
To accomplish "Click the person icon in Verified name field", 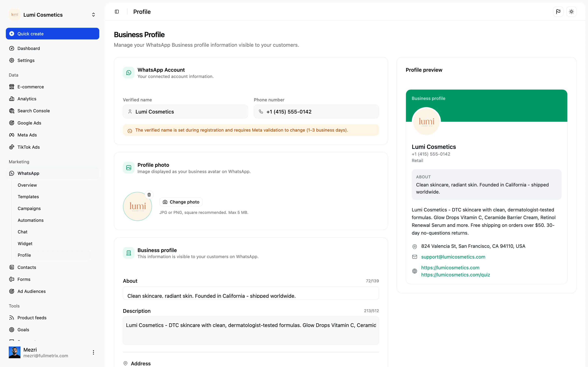I will (x=130, y=112).
